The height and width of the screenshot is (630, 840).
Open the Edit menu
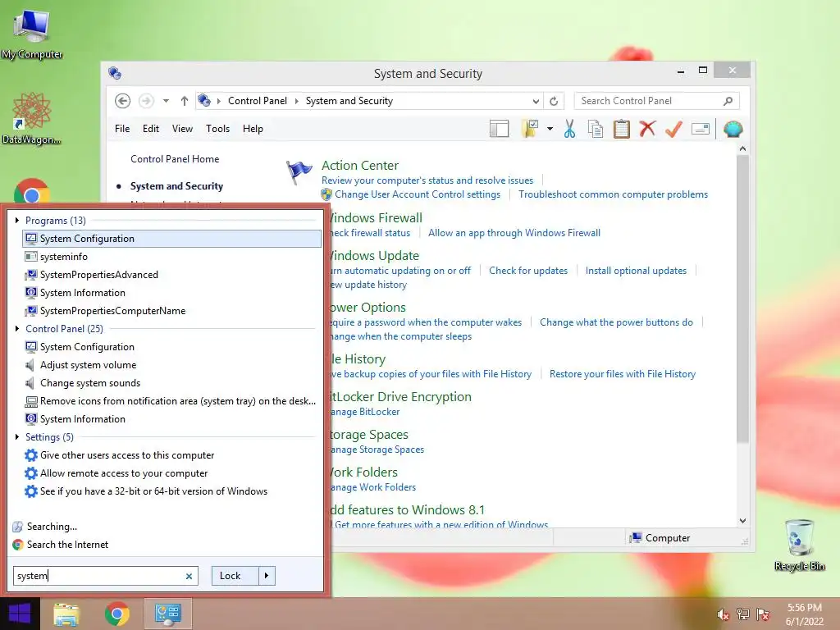tap(151, 129)
